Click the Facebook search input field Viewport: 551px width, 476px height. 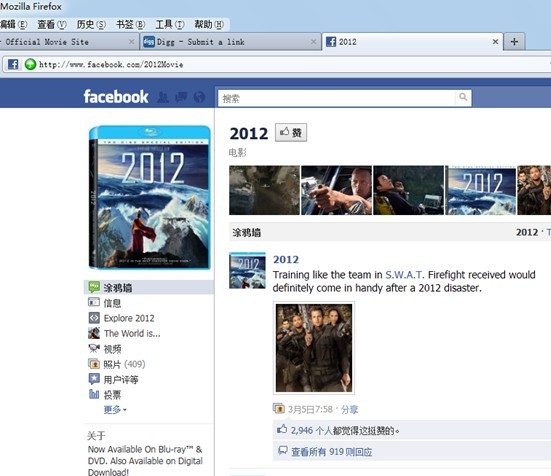click(337, 98)
